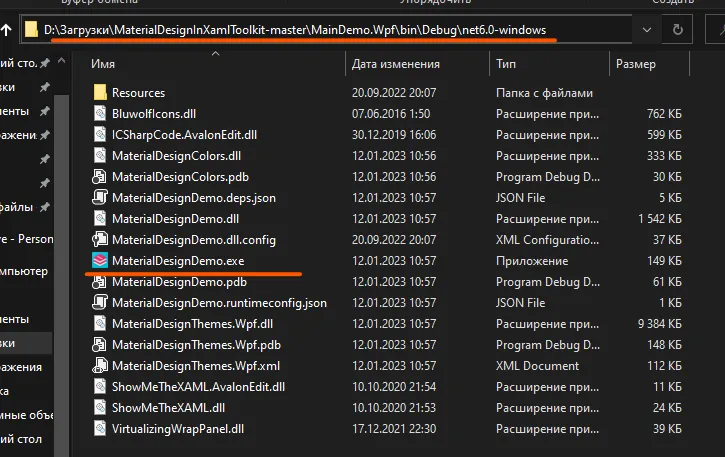This screenshot has height=457, width=725.
Task: Click the 9 384 КБ size cell
Action: (x=660, y=324)
